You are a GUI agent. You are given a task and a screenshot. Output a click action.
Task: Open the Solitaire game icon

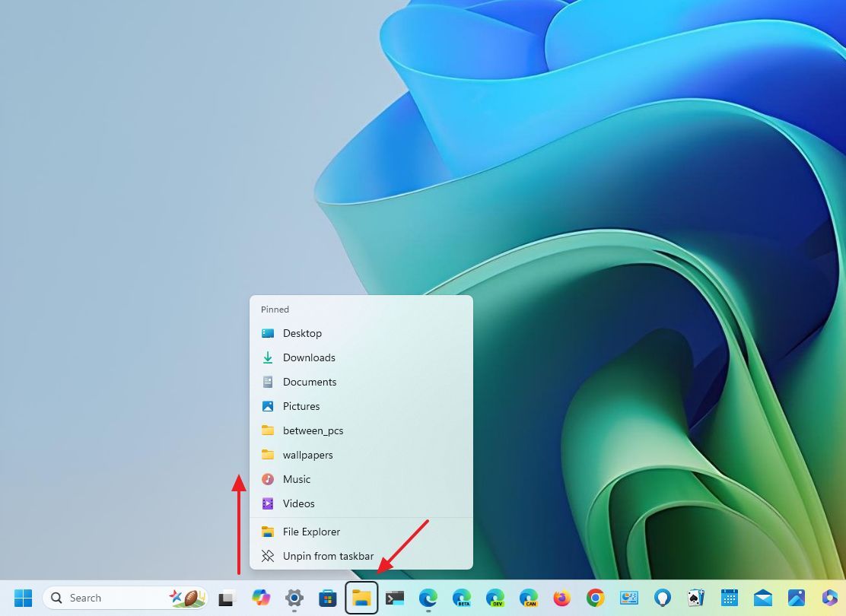[695, 598]
